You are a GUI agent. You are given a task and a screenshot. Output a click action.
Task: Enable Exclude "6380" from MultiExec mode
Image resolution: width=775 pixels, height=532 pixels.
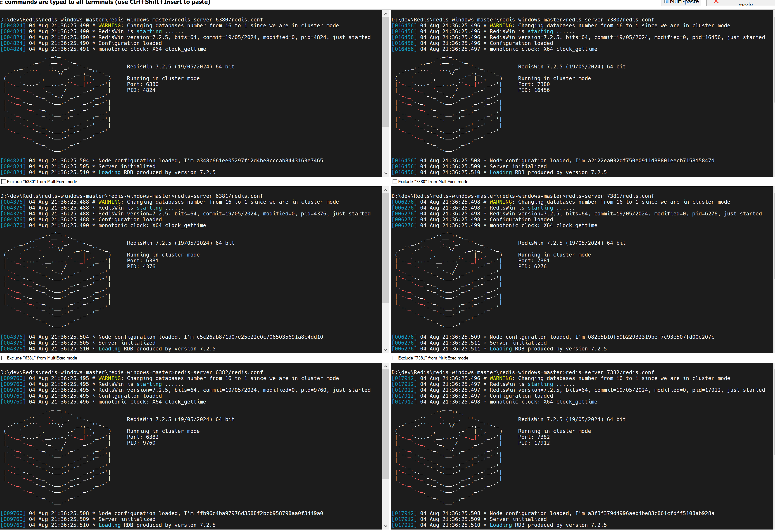[x=4, y=182]
